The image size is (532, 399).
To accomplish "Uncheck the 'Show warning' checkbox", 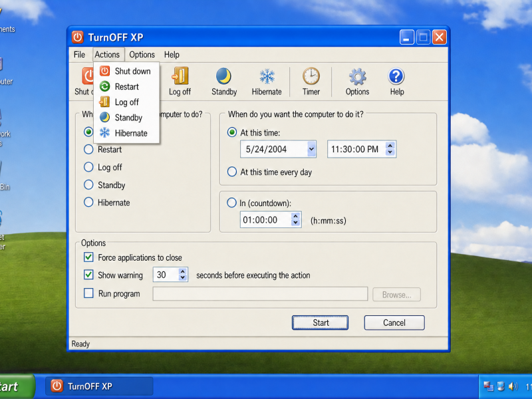I will point(88,275).
